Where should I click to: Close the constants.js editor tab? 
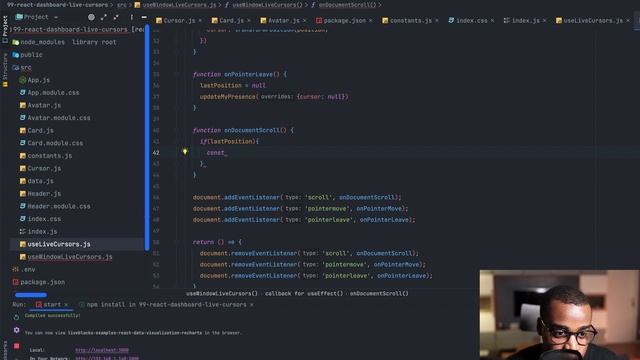pyautogui.click(x=436, y=20)
